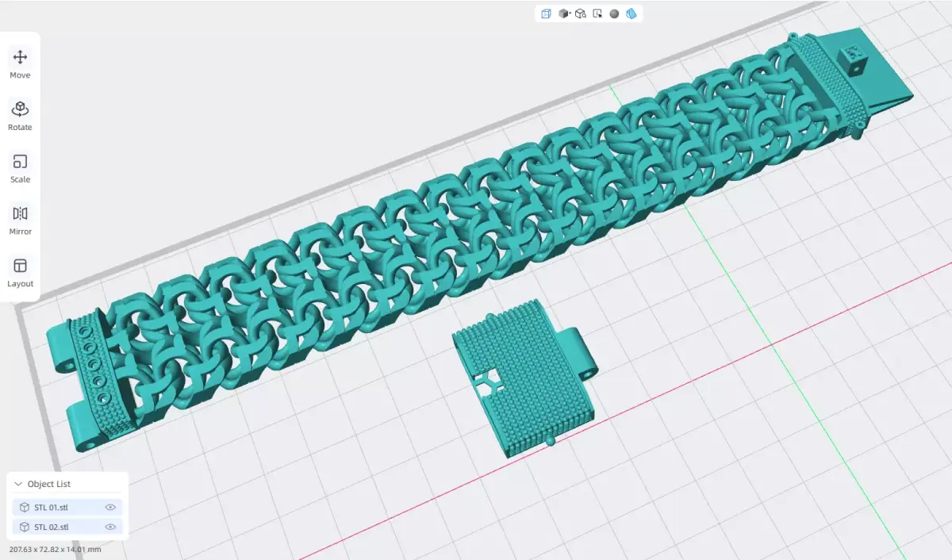Click the cube icon beside STL 01.stl

[x=25, y=507]
